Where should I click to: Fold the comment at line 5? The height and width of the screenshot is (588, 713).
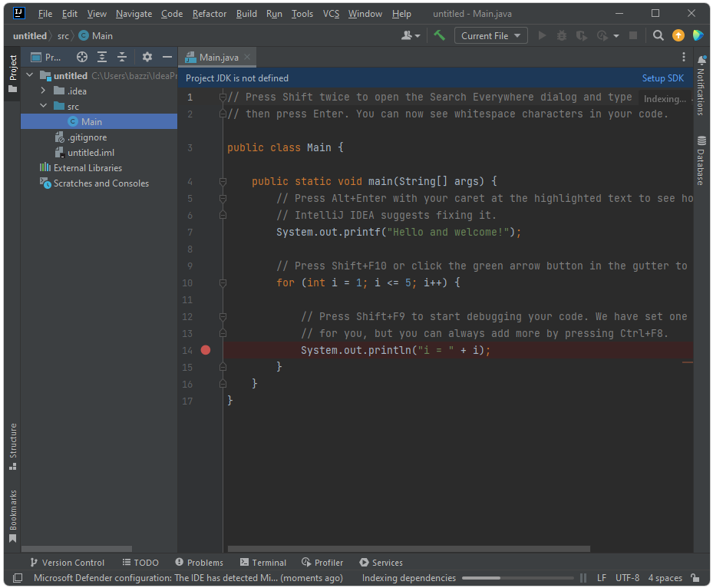click(x=223, y=198)
